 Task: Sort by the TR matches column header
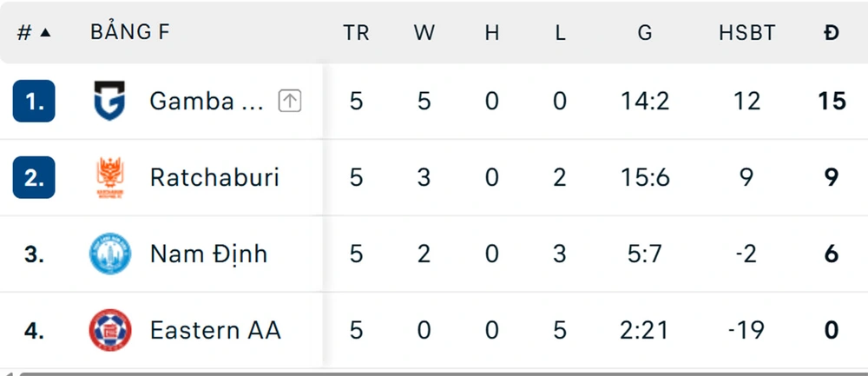coord(356,33)
